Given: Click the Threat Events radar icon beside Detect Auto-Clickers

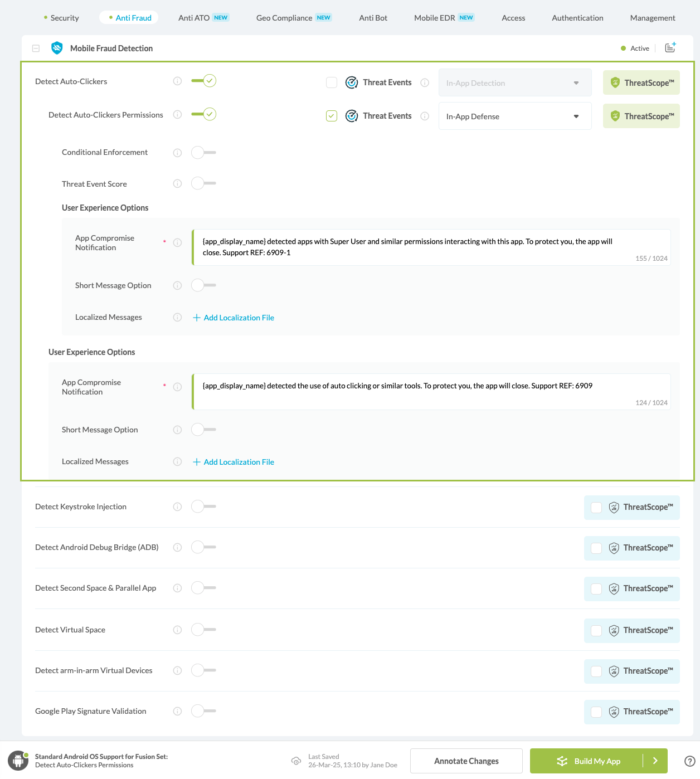Looking at the screenshot, I should (352, 82).
